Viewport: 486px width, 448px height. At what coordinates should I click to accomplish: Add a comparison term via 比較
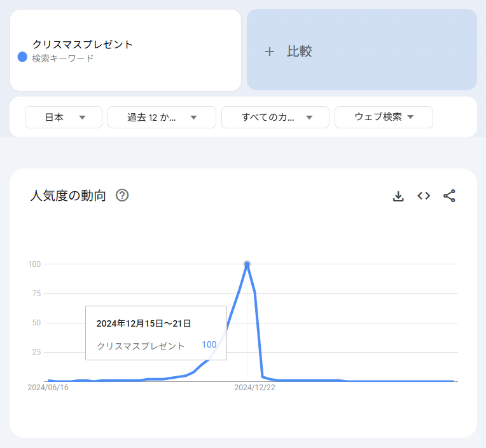(362, 50)
